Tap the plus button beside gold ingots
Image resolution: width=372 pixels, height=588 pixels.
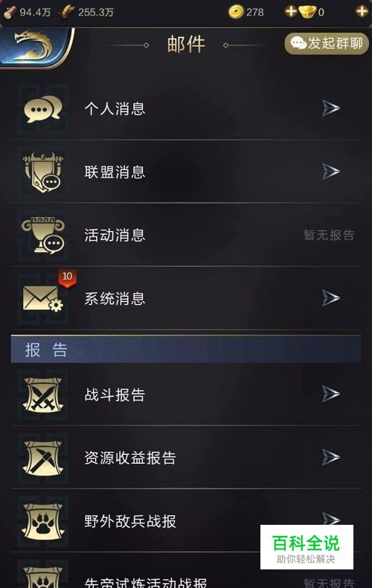click(x=362, y=12)
